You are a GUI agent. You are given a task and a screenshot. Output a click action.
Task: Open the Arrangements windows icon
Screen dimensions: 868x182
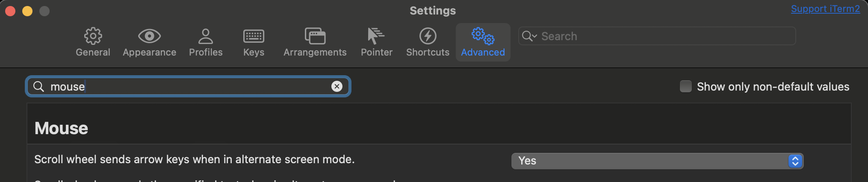(315, 36)
